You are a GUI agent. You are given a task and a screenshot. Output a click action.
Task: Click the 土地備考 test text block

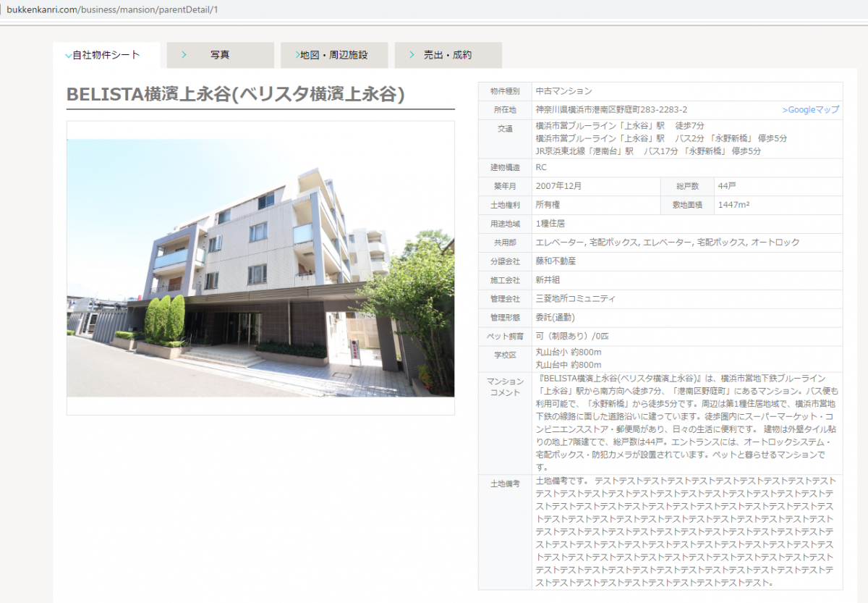point(686,531)
